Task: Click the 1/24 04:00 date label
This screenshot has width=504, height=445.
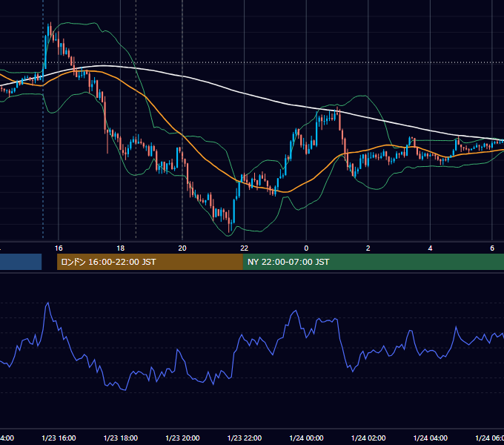Action: [431, 438]
